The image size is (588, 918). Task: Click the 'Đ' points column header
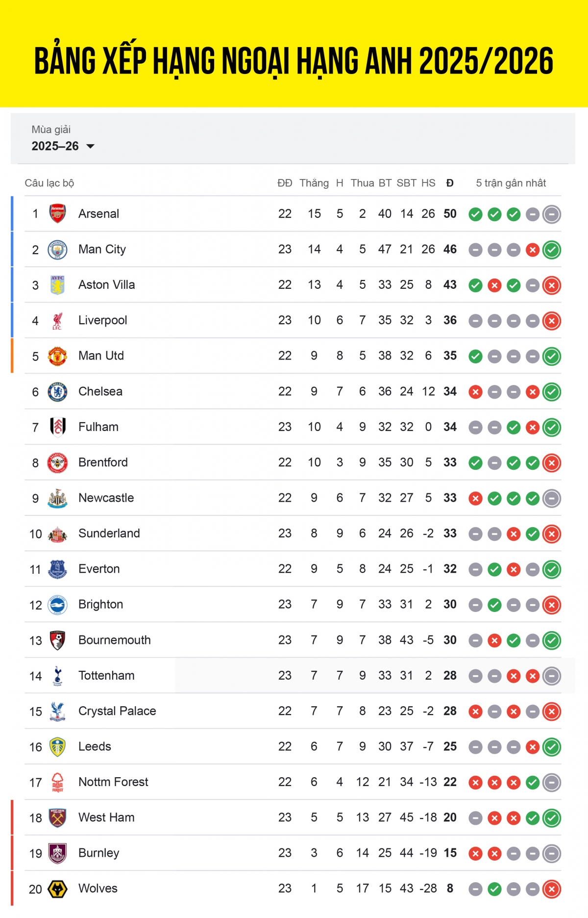click(450, 183)
